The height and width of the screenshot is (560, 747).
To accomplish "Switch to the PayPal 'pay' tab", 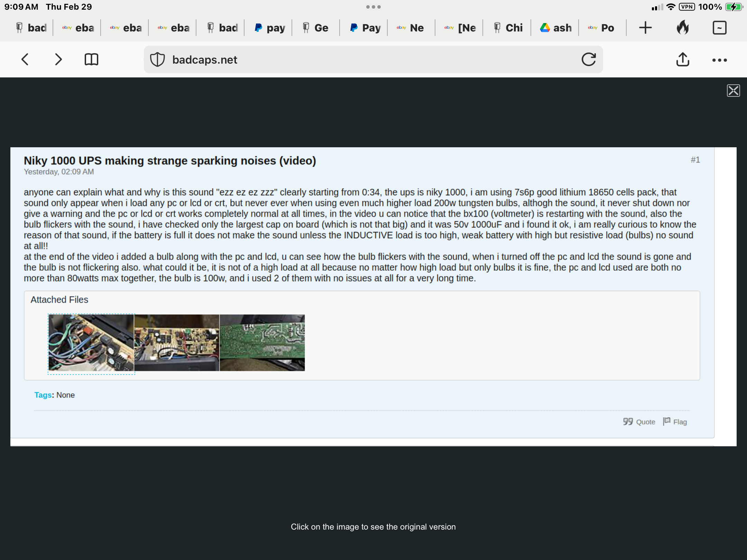I will (269, 28).
